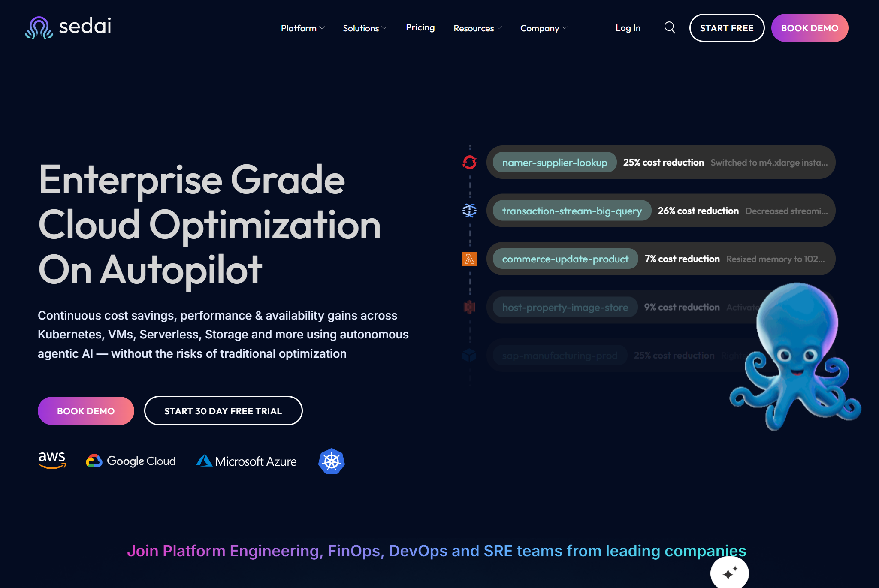Expand the Resources dropdown menu
This screenshot has width=879, height=588.
[x=477, y=28]
